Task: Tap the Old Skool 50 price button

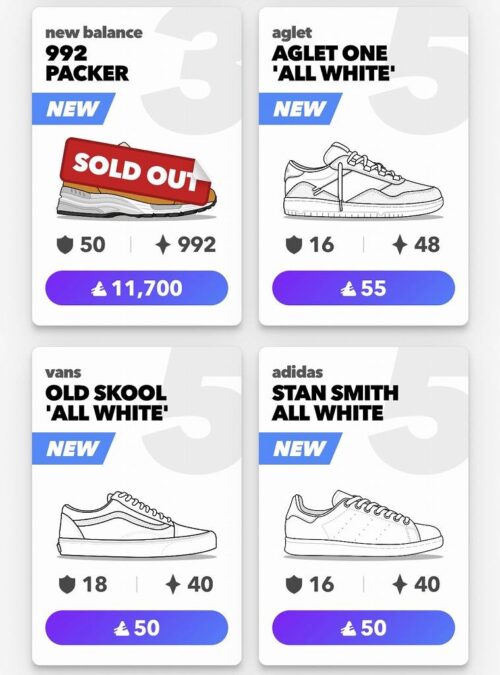Action: (137, 628)
